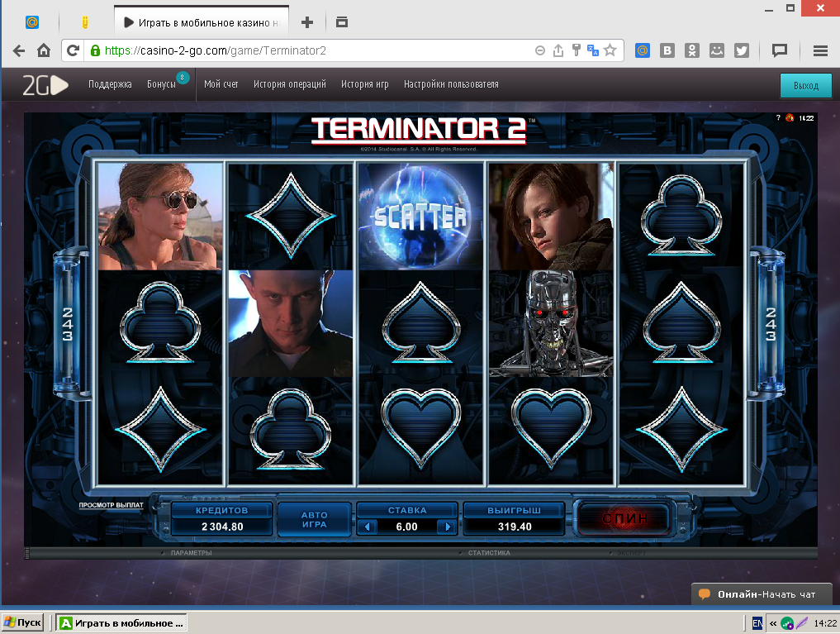Click the share upload icon in address bar
840x634 pixels.
[558, 50]
